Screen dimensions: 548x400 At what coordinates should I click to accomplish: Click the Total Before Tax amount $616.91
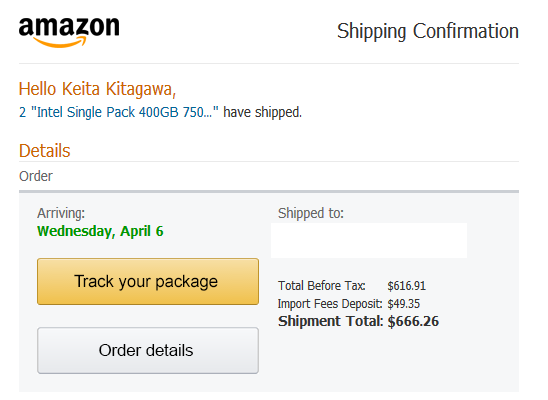(406, 286)
